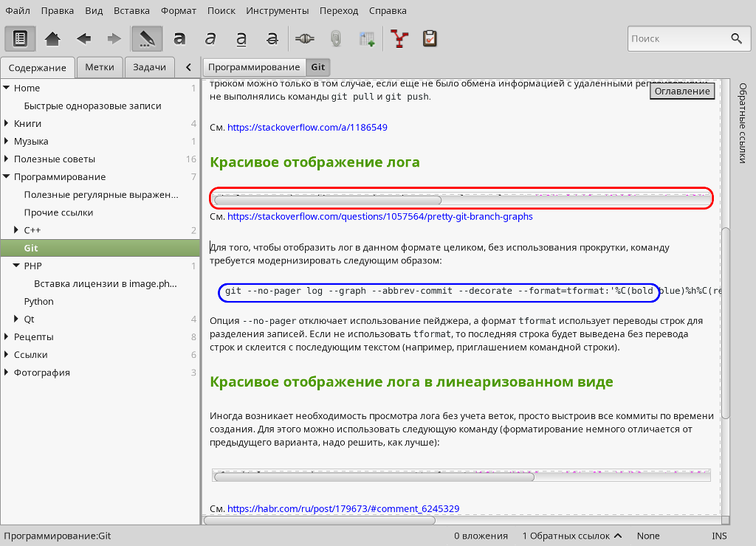Open the Инструменты menu
756x546 pixels.
278,10
